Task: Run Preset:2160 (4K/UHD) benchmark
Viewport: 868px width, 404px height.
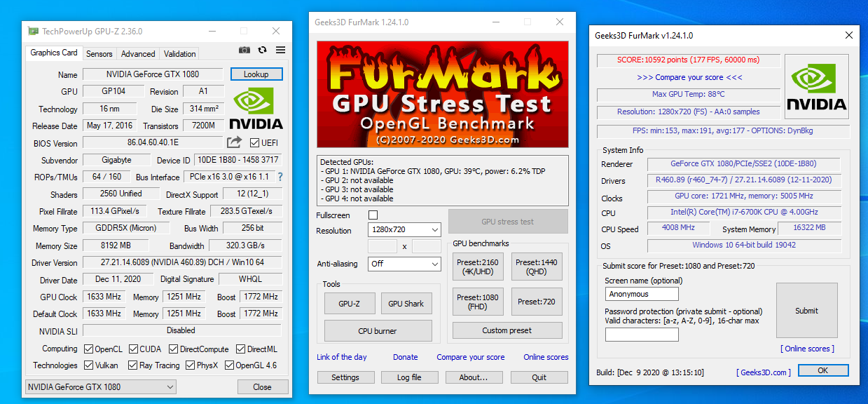Action: pos(478,267)
